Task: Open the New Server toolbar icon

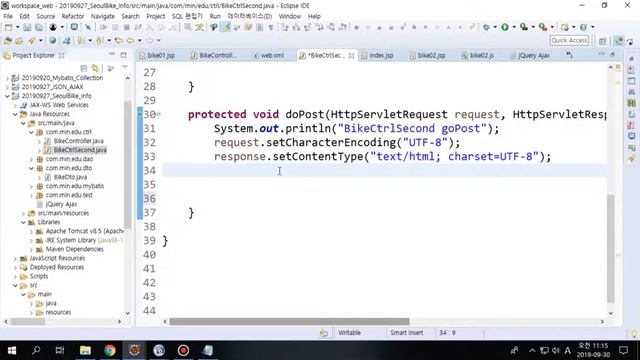Action: click(x=564, y=27)
